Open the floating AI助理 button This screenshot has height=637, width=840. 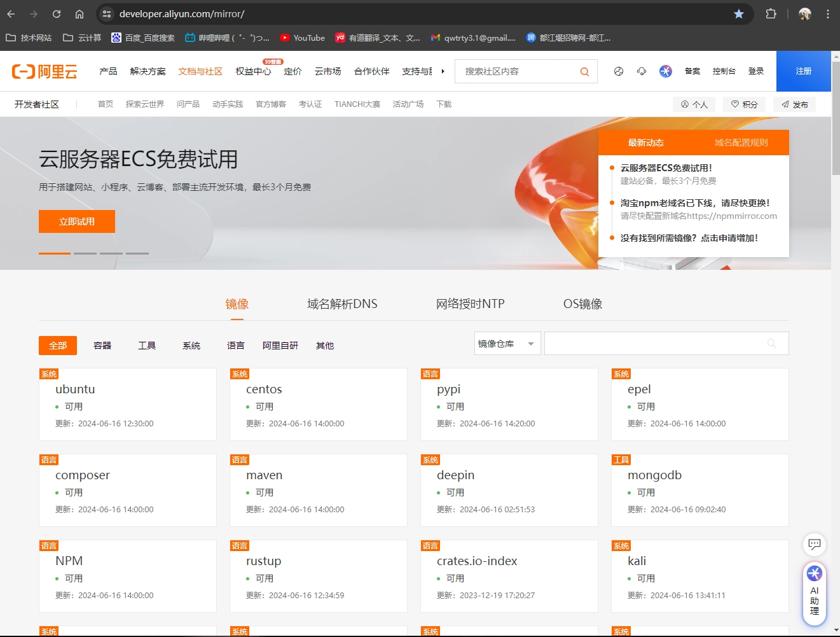tap(815, 593)
